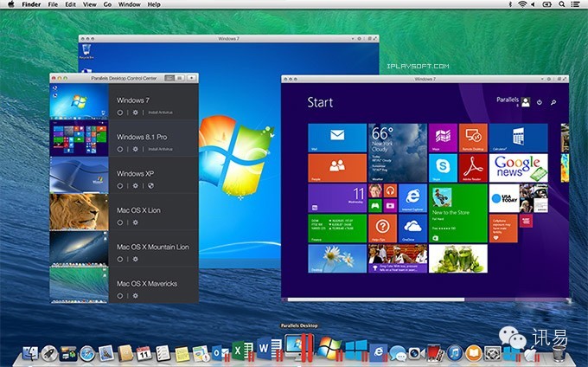Open settings gear for Mac OS X Mavericks
This screenshot has height=367, width=588.
click(136, 296)
